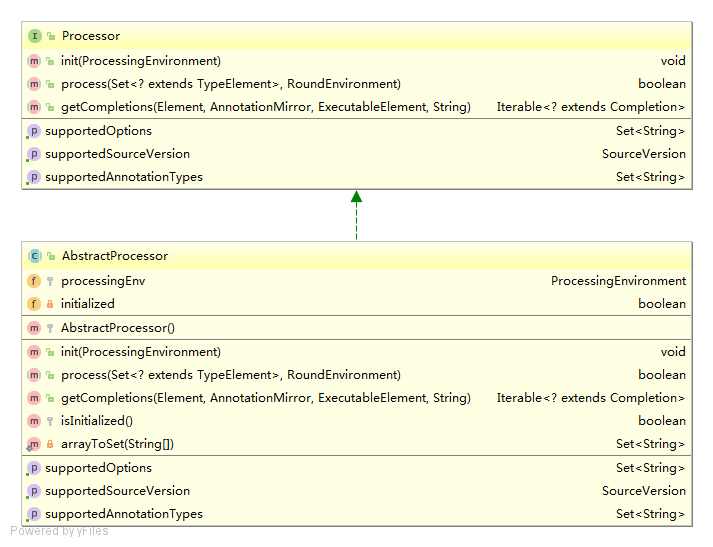Click the boolean type of the initialized field
This screenshot has height=547, width=713.
pos(662,304)
